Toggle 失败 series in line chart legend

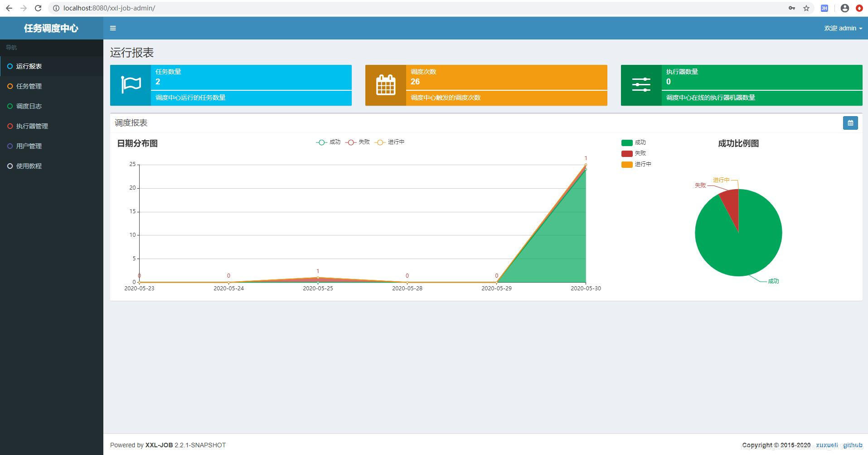[x=358, y=142]
